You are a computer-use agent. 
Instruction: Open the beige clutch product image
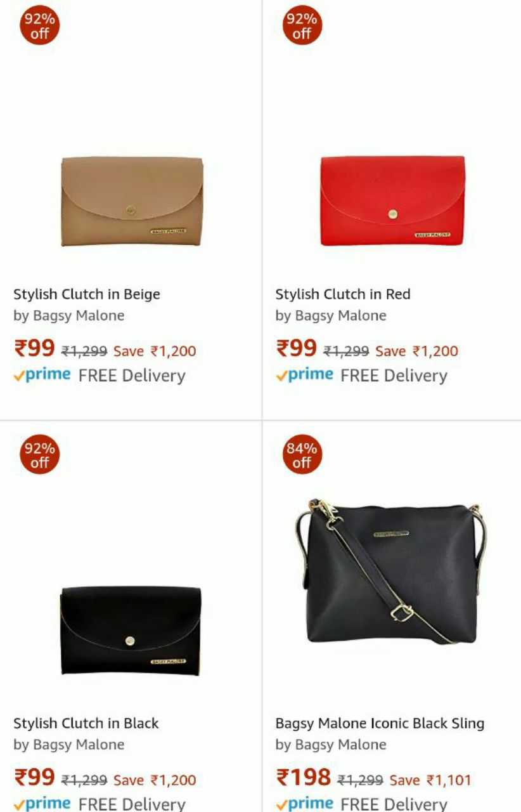[x=132, y=201]
